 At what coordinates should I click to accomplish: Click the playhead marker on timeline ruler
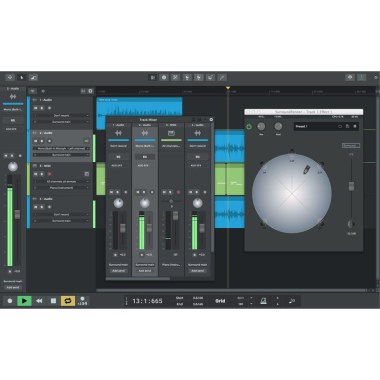tap(228, 88)
